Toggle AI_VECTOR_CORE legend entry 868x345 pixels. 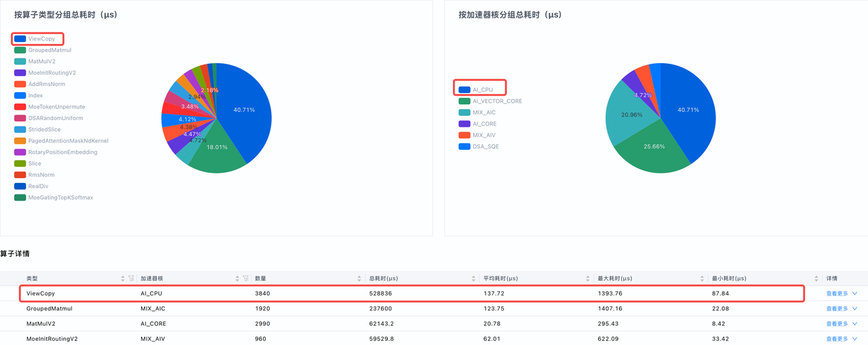point(490,101)
